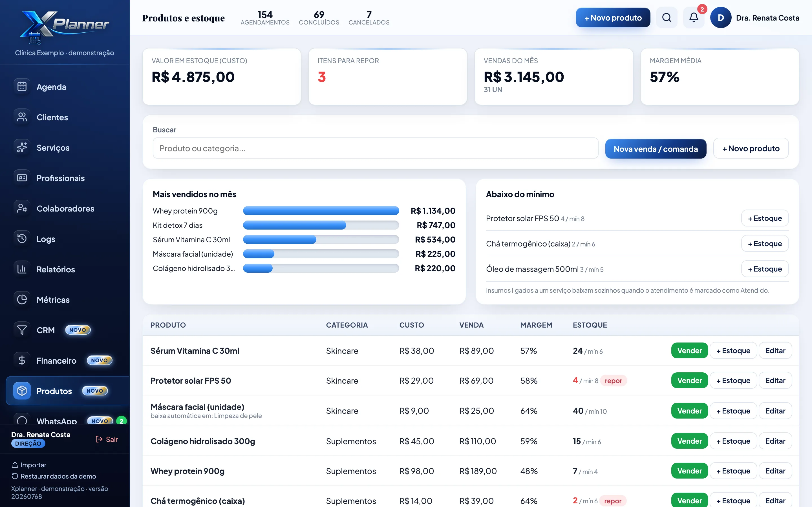Click the Clientes people icon
The height and width of the screenshot is (507, 812).
point(22,117)
